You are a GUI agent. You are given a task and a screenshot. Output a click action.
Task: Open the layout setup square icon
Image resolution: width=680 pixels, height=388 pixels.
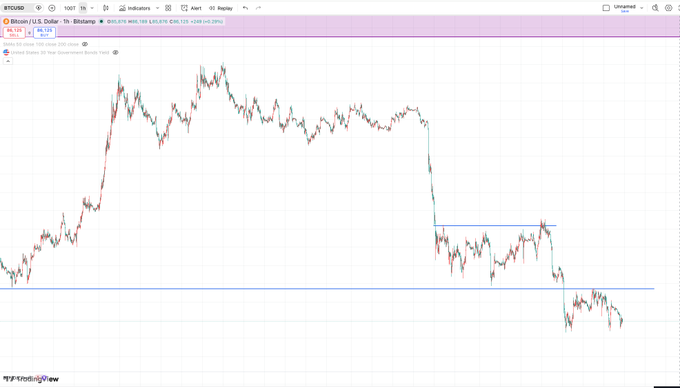pyautogui.click(x=606, y=8)
